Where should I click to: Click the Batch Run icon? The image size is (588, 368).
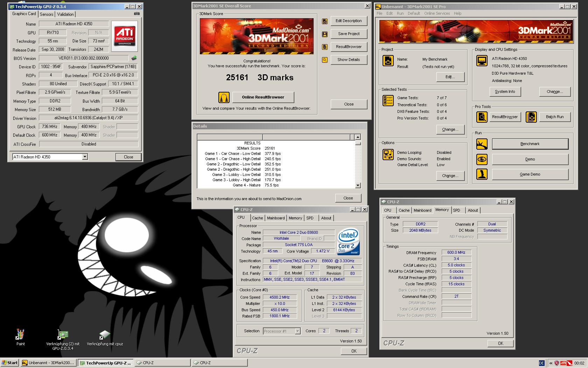click(x=531, y=117)
